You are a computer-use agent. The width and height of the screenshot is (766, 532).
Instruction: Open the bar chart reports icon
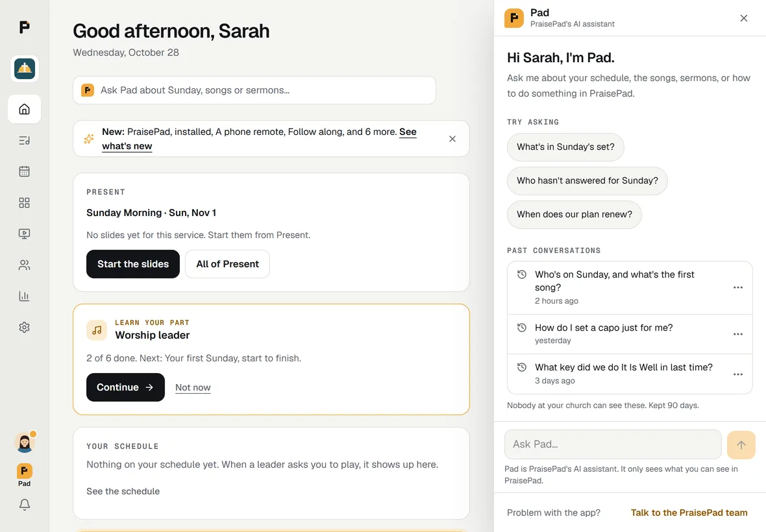pos(25,296)
